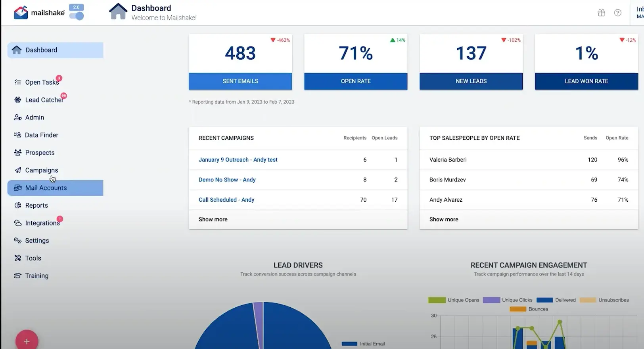Open the Campaigns menu item
Viewport: 644px width, 349px height.
tap(41, 170)
